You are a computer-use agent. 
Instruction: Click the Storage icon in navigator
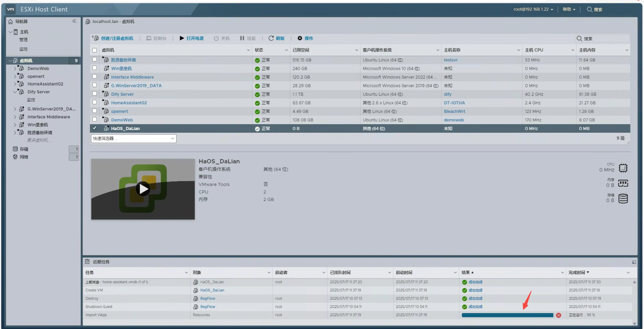[x=15, y=149]
